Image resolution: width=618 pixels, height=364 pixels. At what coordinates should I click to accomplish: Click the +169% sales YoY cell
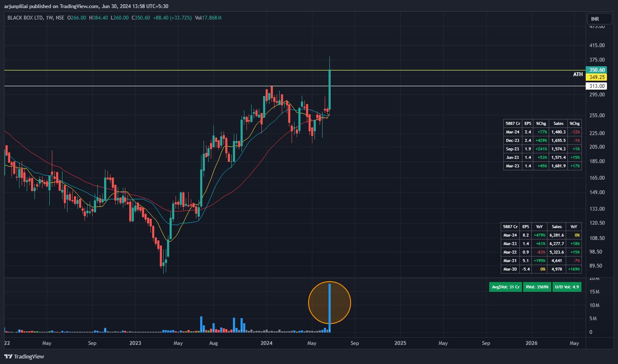click(574, 269)
